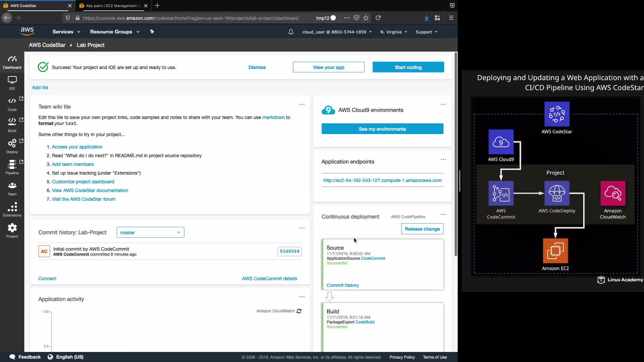Viewport: 644px width, 362px height.
Task: Refresh the Amazon CloudWatch activity chart
Action: coord(299,311)
